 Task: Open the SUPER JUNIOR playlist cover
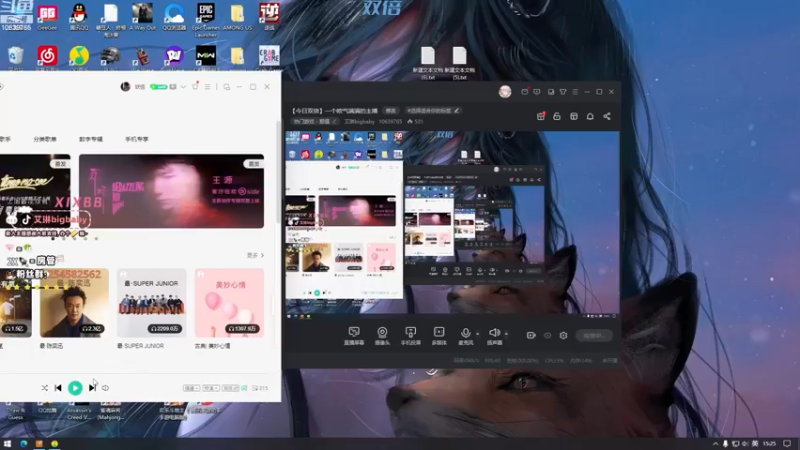pyautogui.click(x=152, y=303)
